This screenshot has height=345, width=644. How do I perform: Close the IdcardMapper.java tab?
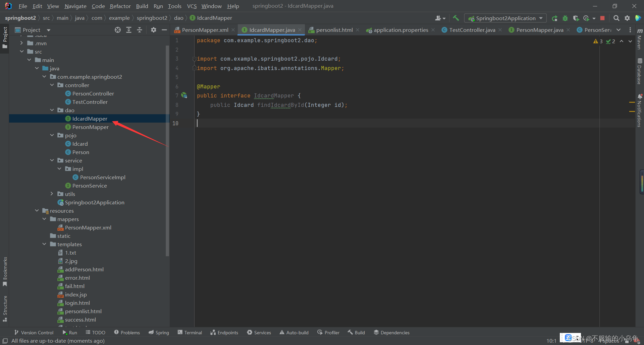coord(300,30)
